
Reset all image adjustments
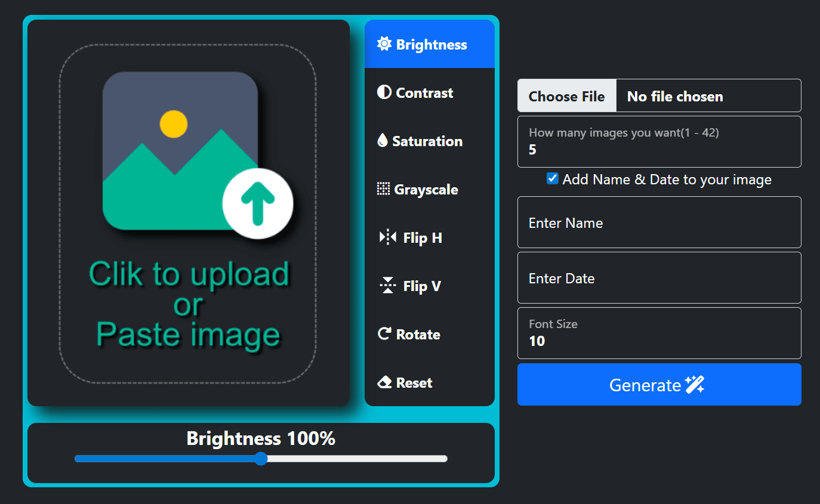[x=430, y=382]
